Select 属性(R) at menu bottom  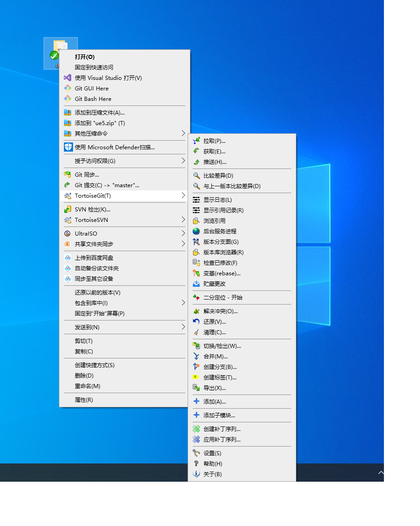123,400
